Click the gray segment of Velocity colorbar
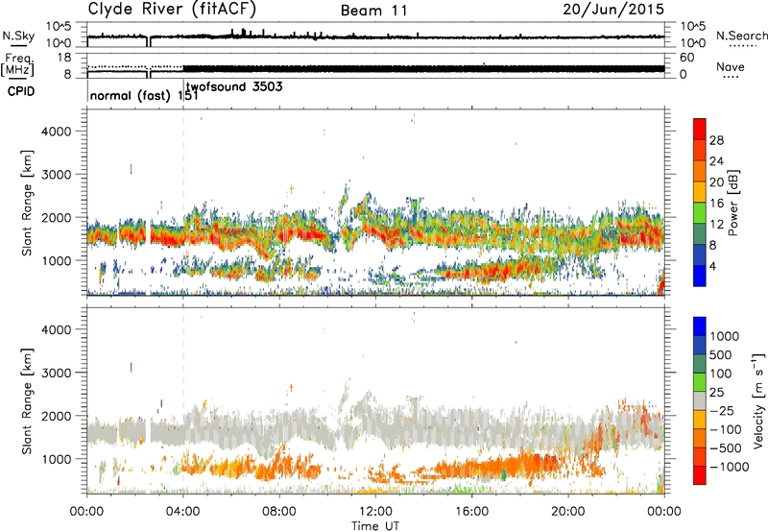Screen dimensions: 768x532 700,401
